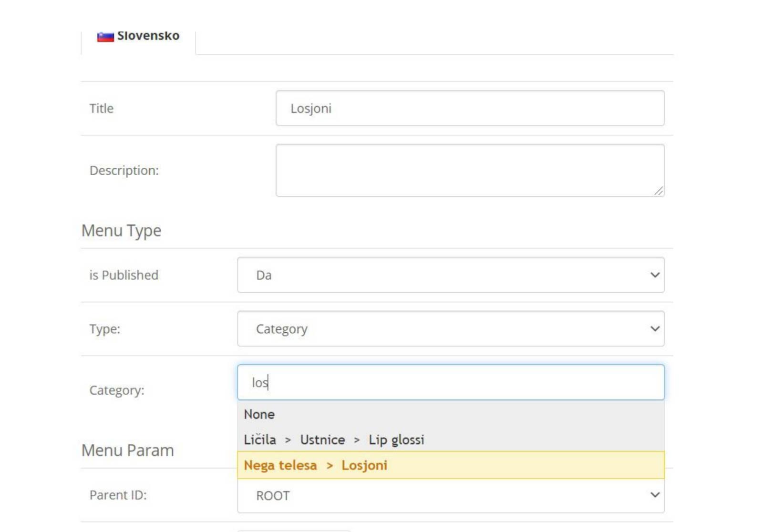Screen dimensions: 763x532
Task: Click the Menu Param section heading
Action: (x=128, y=450)
